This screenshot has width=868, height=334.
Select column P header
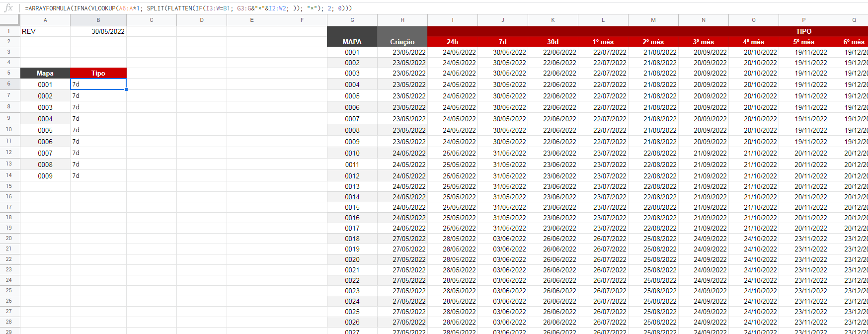(804, 20)
